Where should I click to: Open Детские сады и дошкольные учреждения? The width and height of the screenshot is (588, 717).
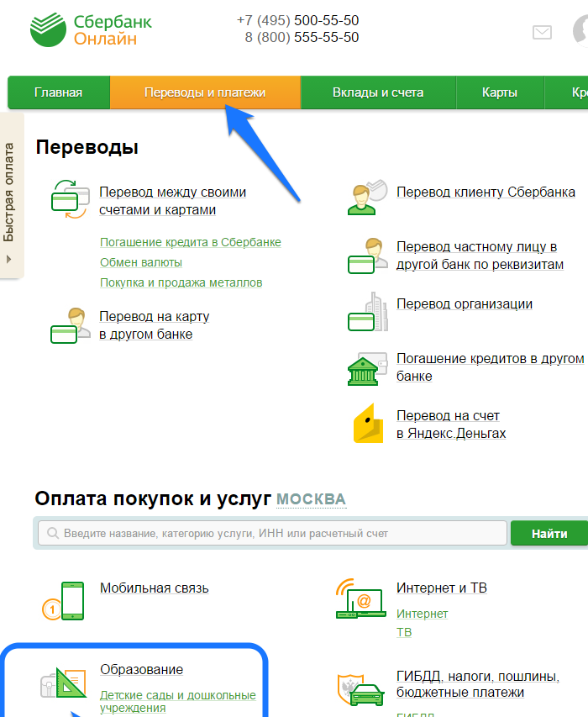pyautogui.click(x=178, y=702)
